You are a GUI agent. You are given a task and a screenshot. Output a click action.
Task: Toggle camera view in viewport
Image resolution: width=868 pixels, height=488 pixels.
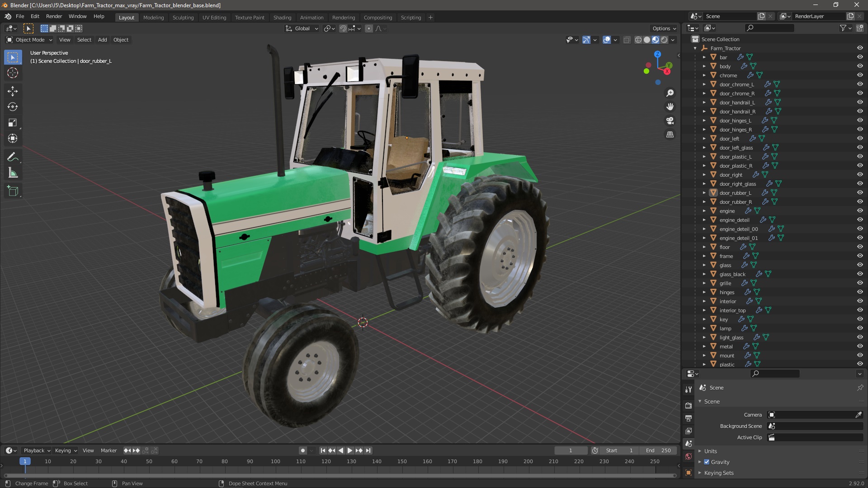[x=670, y=121]
